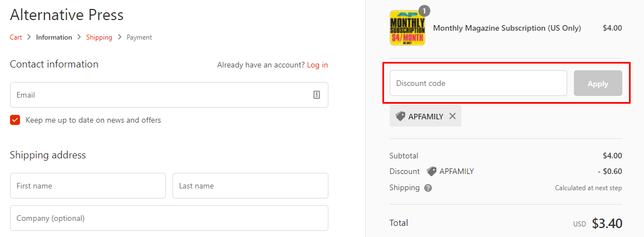644x237 pixels.
Task: Click into the Email input field
Action: click(x=169, y=95)
